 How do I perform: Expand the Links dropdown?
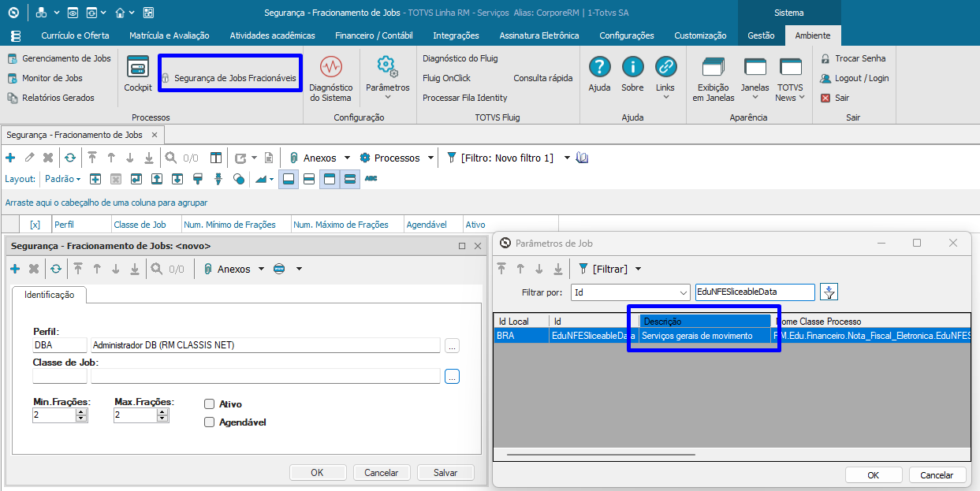coord(665,98)
